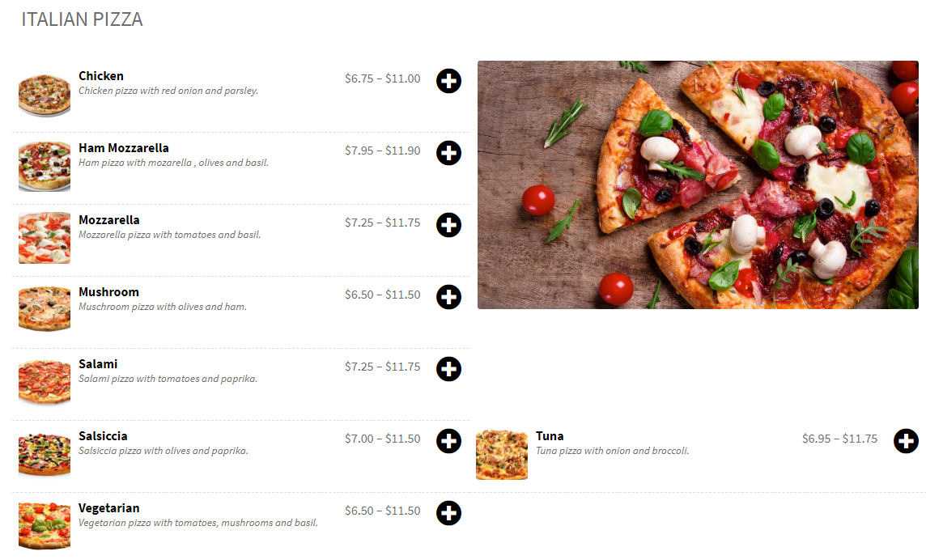The width and height of the screenshot is (926, 560).
Task: Tap the Salsiccia pizza plus icon
Action: point(448,441)
